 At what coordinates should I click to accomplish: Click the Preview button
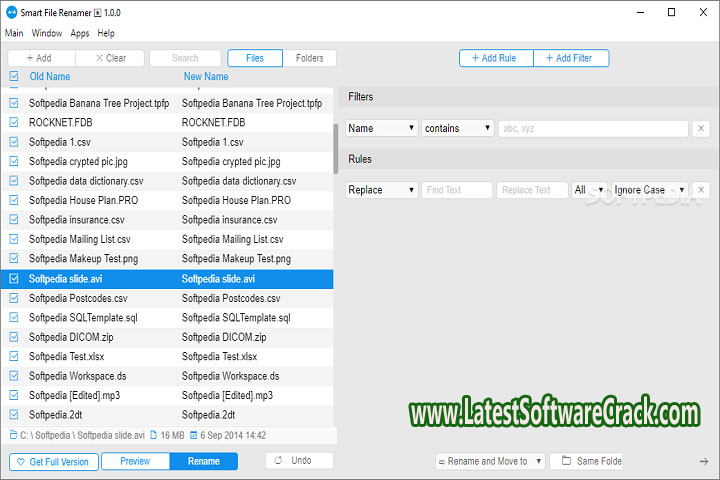click(x=135, y=461)
